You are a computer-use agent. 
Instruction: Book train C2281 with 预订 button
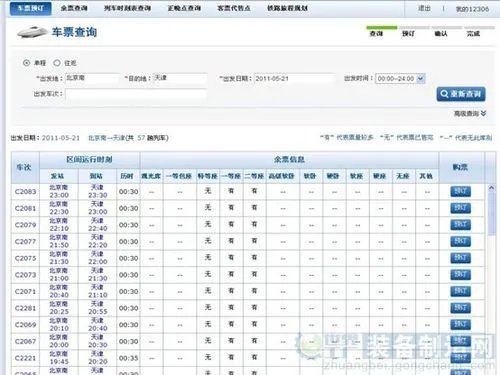pyautogui.click(x=460, y=308)
